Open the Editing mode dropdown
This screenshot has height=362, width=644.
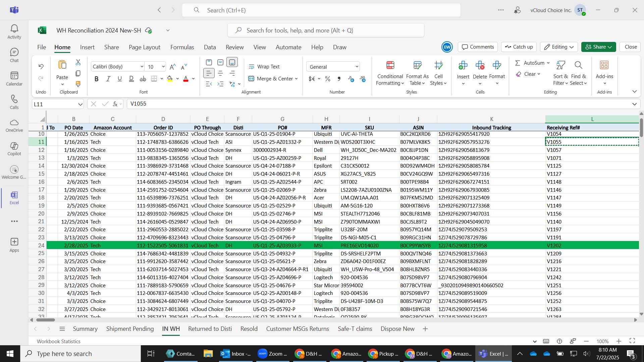[x=559, y=47]
